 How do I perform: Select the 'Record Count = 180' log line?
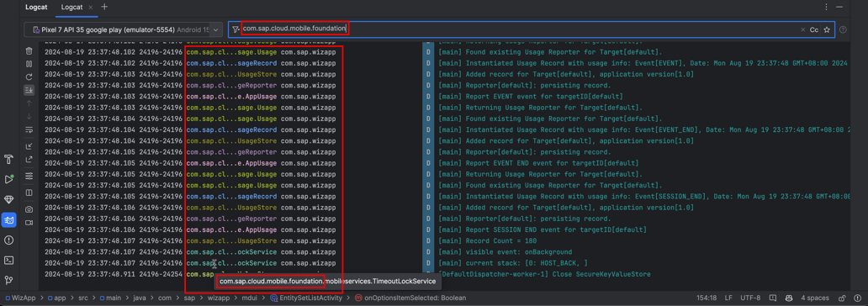pyautogui.click(x=488, y=240)
